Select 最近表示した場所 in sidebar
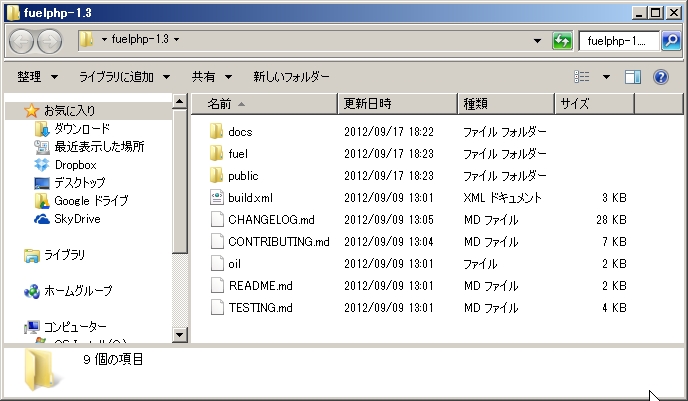Screen dimensions: 688x401 tap(99, 147)
